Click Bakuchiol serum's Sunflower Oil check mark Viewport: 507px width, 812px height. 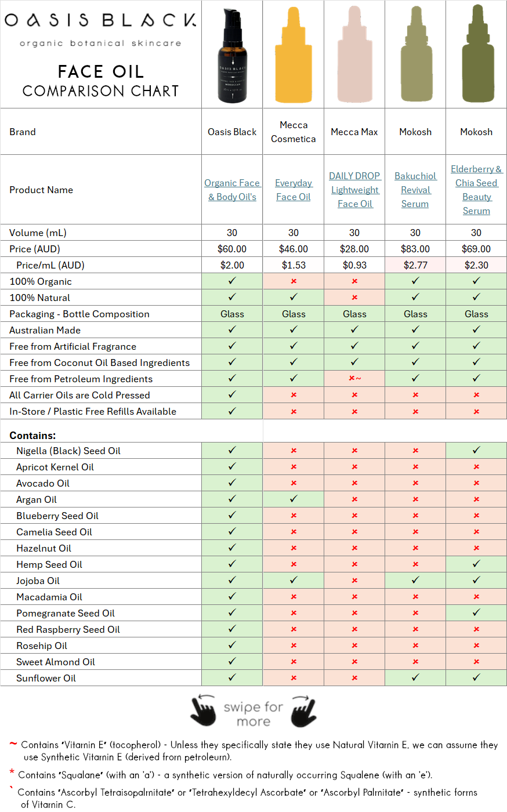pos(415,677)
